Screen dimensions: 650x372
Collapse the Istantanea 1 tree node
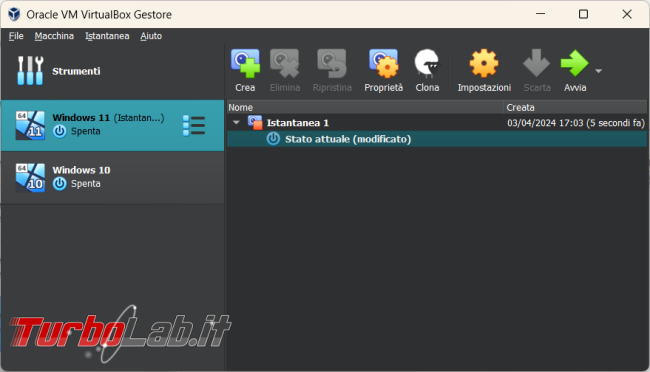(x=236, y=122)
